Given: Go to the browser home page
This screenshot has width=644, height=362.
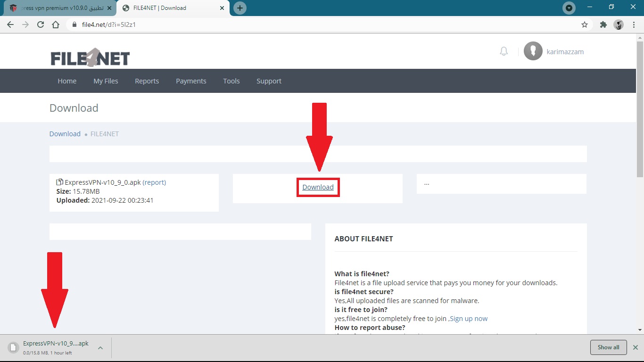Looking at the screenshot, I should pyautogui.click(x=56, y=25).
